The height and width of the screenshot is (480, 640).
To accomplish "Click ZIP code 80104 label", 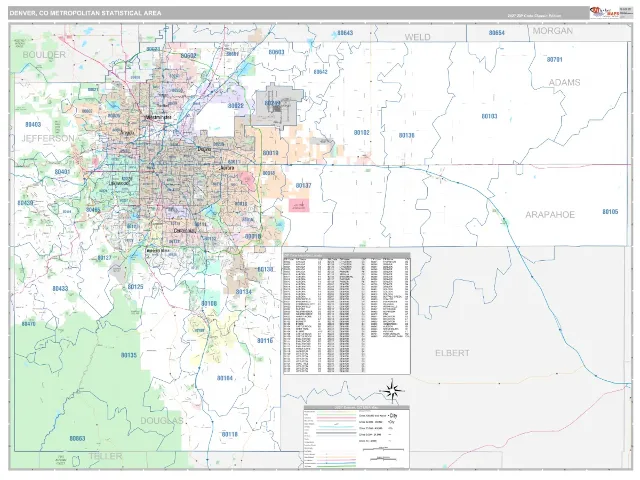I will (224, 378).
